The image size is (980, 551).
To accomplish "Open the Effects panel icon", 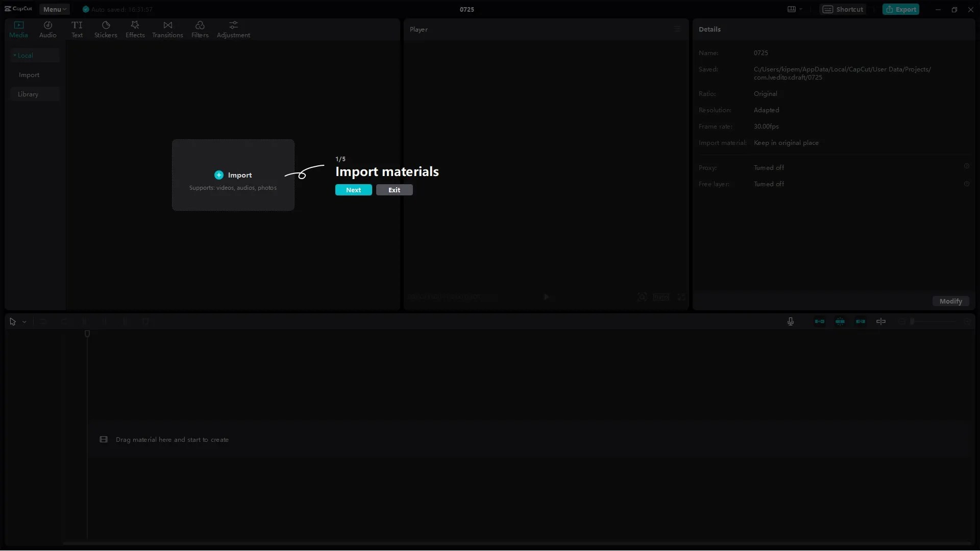I will (135, 25).
